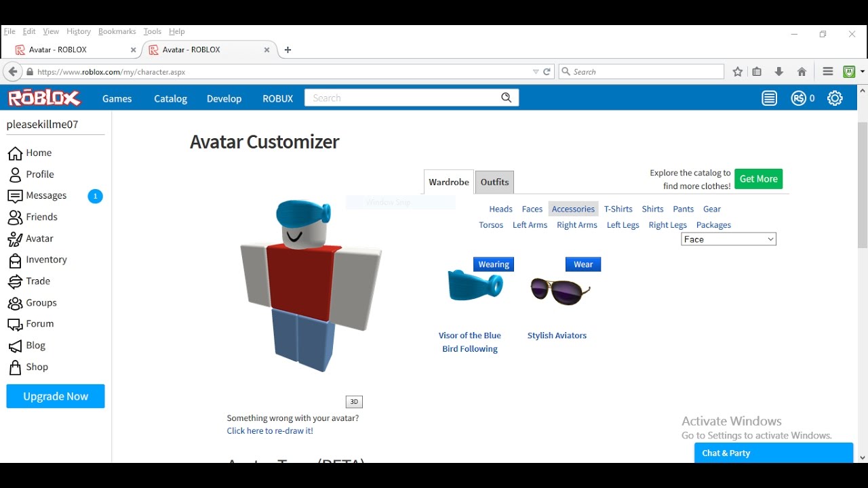Show the Right Arms category
This screenshot has height=488, width=868.
click(577, 225)
